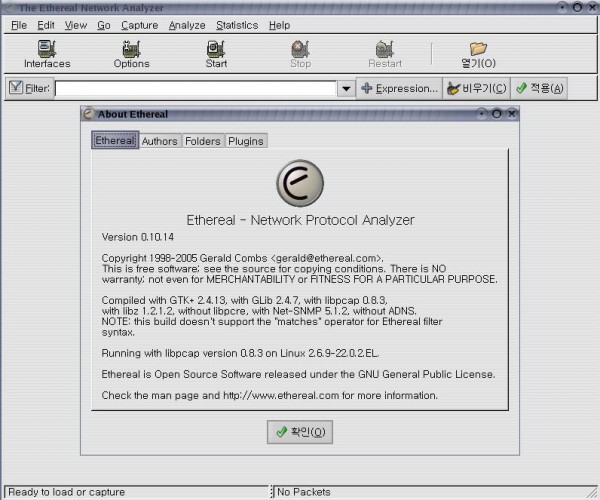The width and height of the screenshot is (600, 500).
Task: Click 'Running with libpcap version 0.8.3' line
Action: pyautogui.click(x=240, y=353)
